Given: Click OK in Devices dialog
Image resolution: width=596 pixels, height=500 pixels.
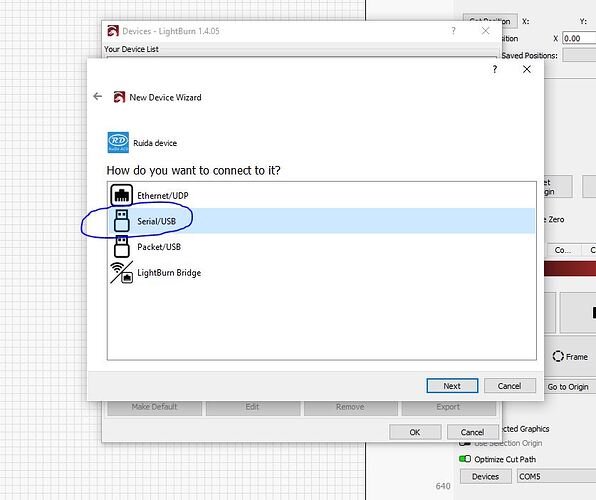Looking at the screenshot, I should [415, 432].
